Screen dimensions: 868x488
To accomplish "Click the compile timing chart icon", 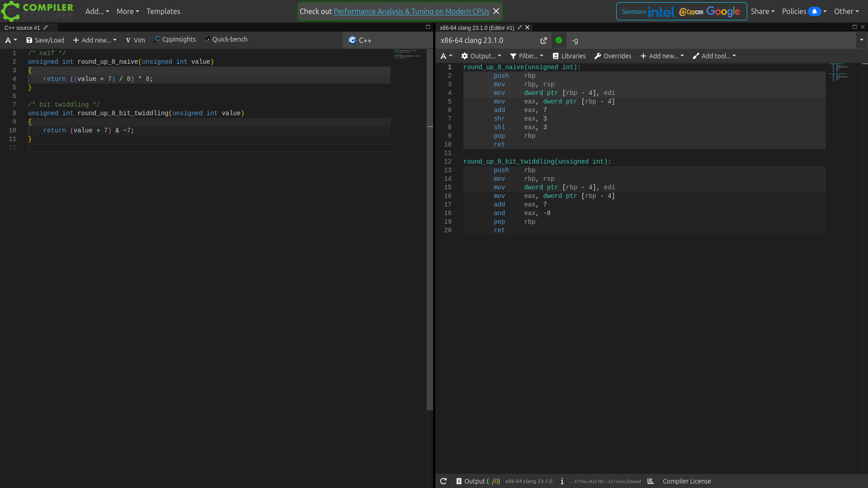I will tap(651, 481).
